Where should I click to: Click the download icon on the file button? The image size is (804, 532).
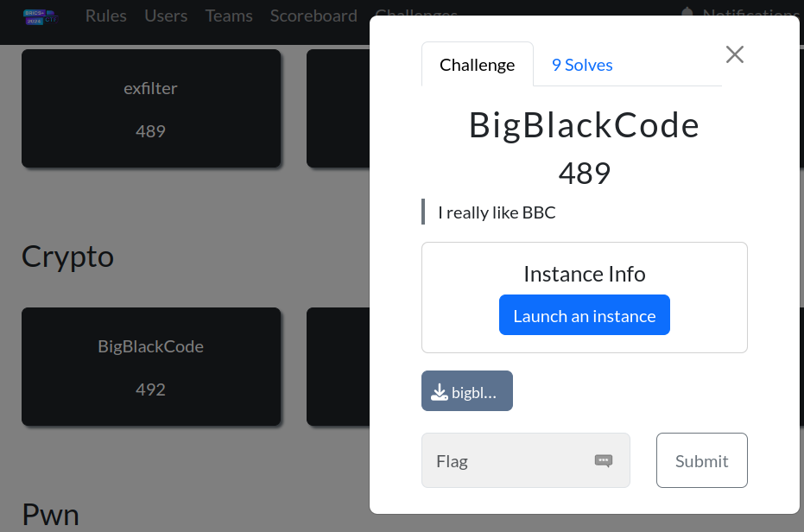440,392
